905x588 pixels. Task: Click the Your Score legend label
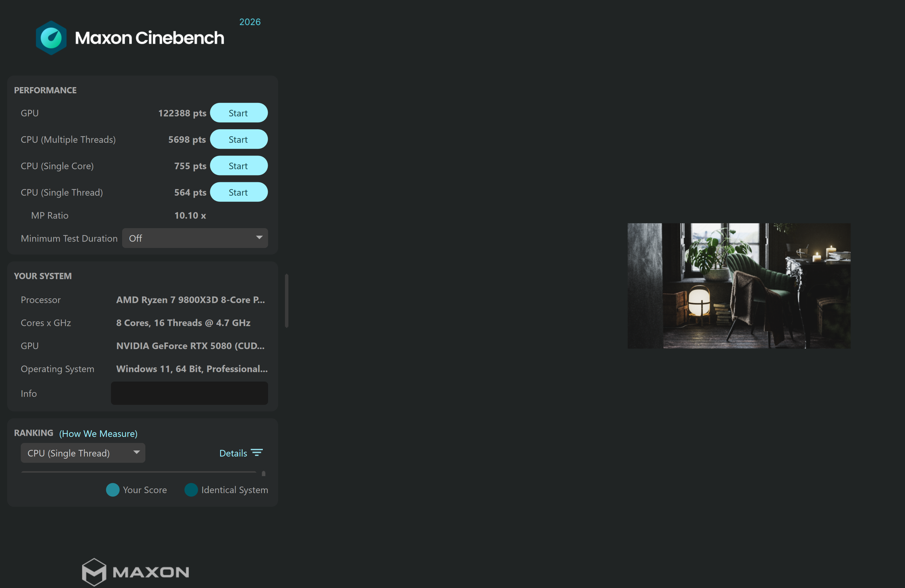145,490
